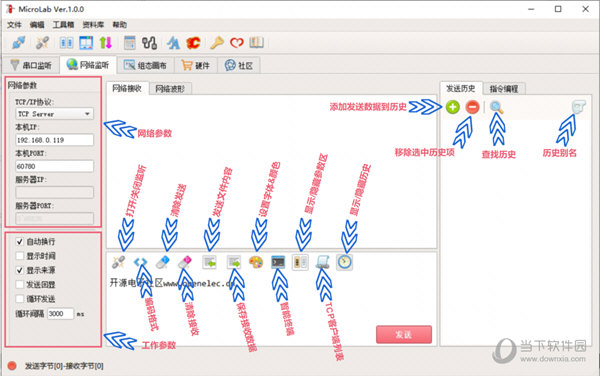
Task: Enable the 发送回显 checkbox
Action: tap(20, 285)
